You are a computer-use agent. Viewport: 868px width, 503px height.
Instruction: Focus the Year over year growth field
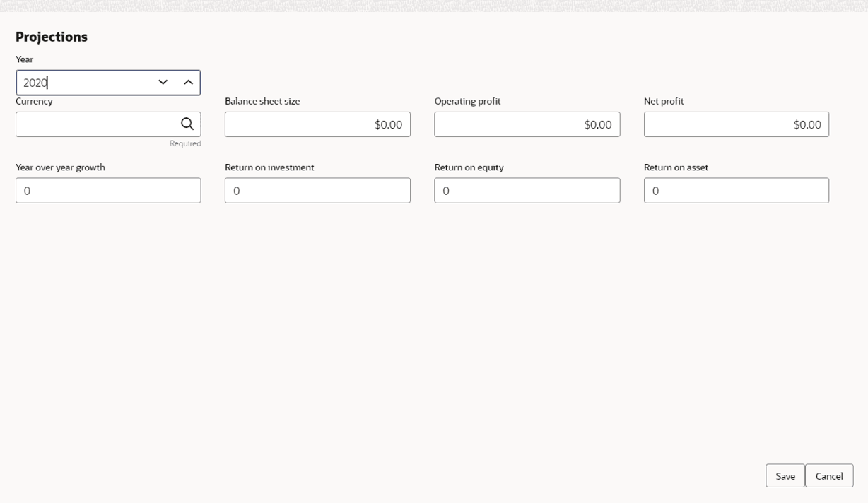point(108,191)
